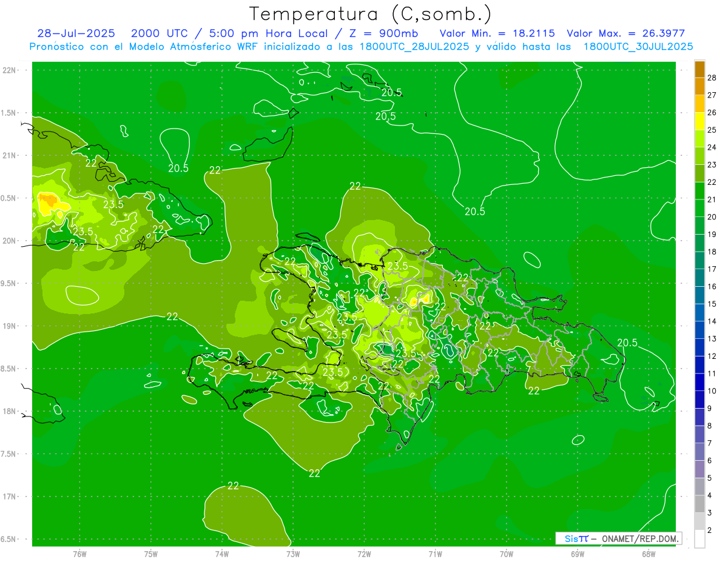Image resolution: width=728 pixels, height=562 pixels.
Task: Click the colorbar label '12'
Action: click(x=712, y=356)
